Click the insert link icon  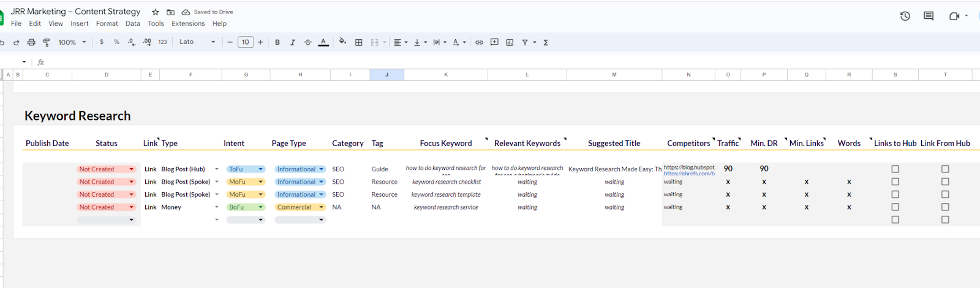coord(479,42)
